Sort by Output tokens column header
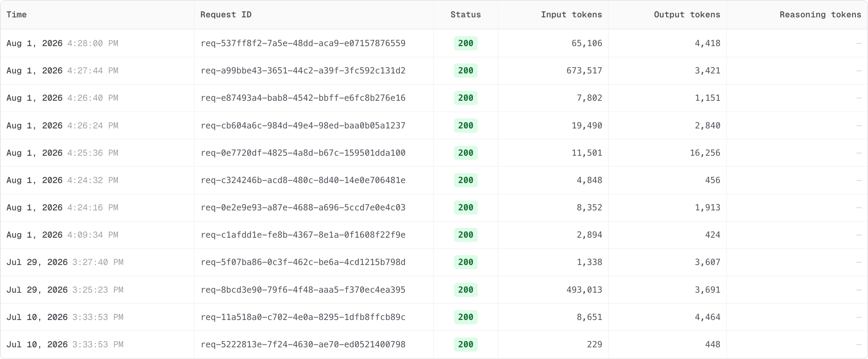This screenshot has height=359, width=868. tap(687, 15)
